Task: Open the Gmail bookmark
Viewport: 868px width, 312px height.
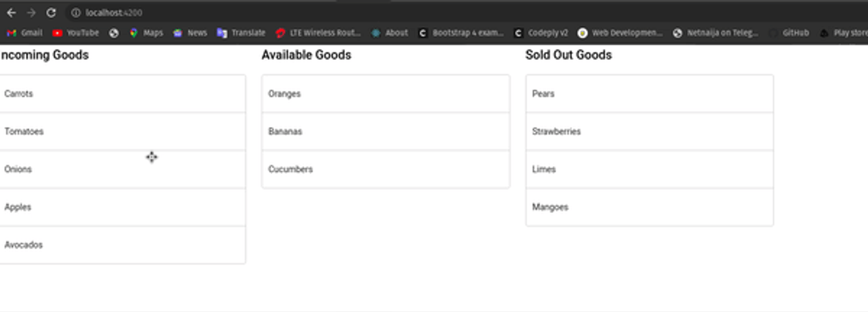Action: (24, 33)
